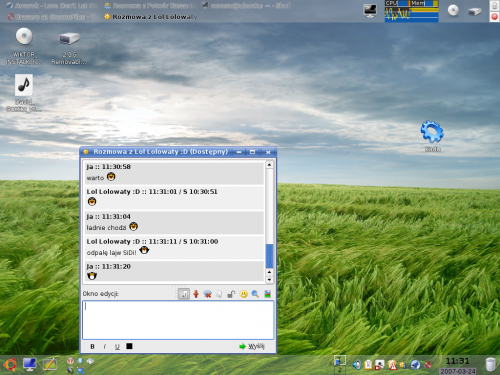Viewport: 500px width, 375px height.
Task: Open the CPU and Mem monitor applet
Action: (411, 11)
